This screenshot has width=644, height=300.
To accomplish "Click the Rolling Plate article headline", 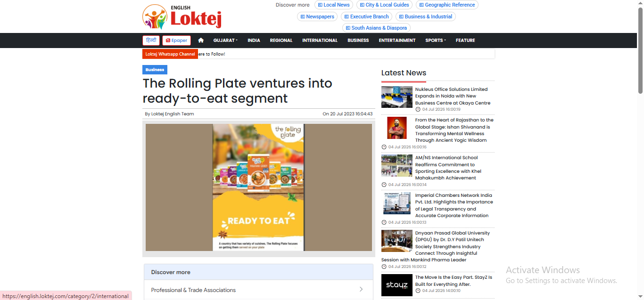I will pos(238,90).
